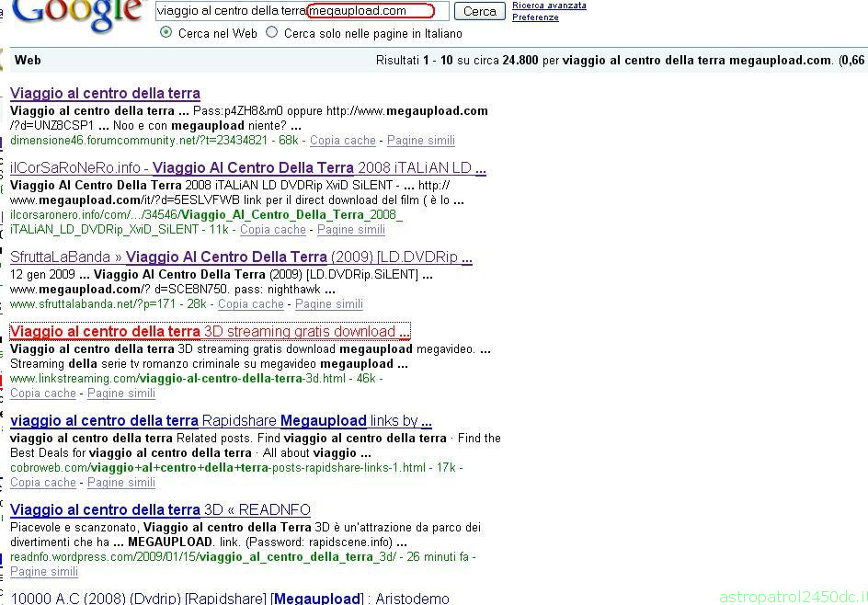Open Copia cache for ilcorsaronero.info result
Viewport: 868px width, 605px height.
click(273, 230)
